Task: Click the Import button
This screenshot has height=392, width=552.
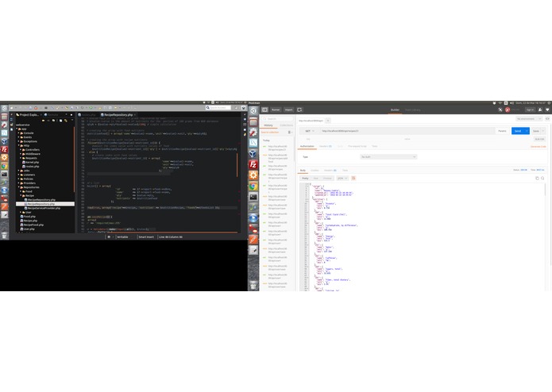Action: coord(288,110)
